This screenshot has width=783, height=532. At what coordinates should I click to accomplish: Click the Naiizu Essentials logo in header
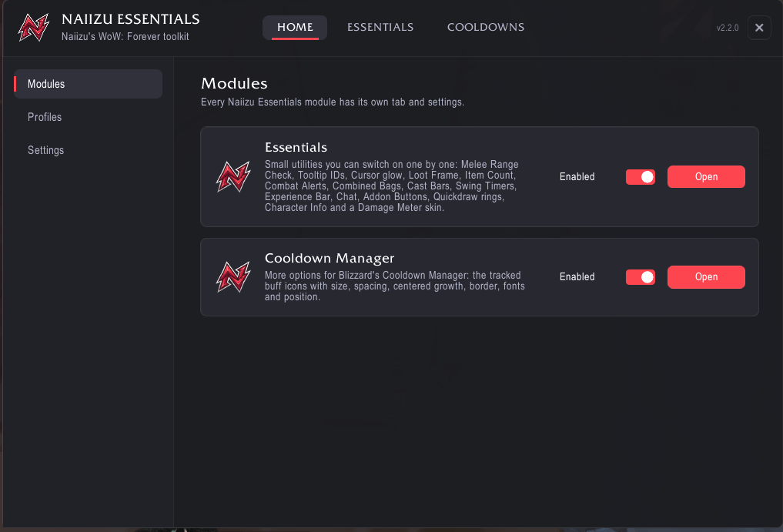pos(33,28)
